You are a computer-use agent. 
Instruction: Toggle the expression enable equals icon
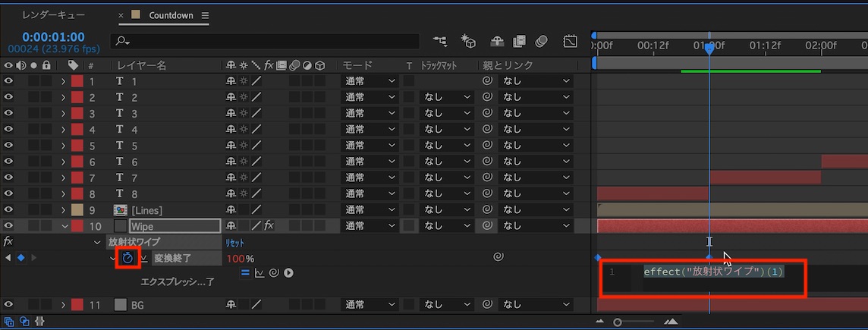point(246,273)
